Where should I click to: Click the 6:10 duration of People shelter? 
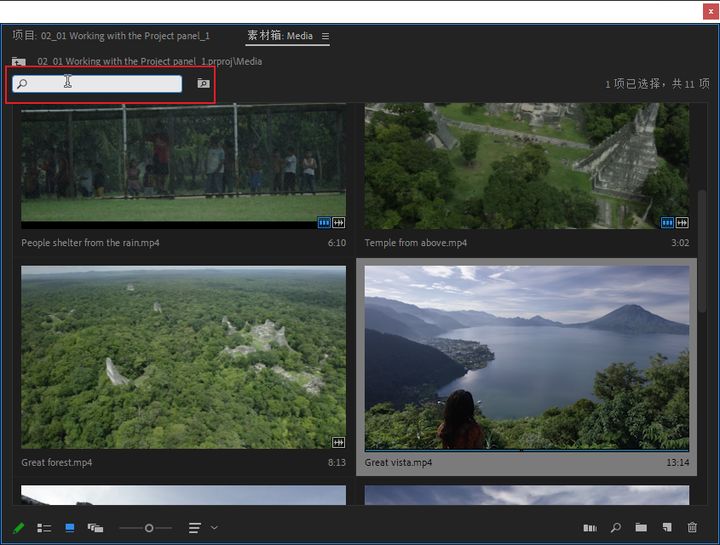click(x=337, y=243)
